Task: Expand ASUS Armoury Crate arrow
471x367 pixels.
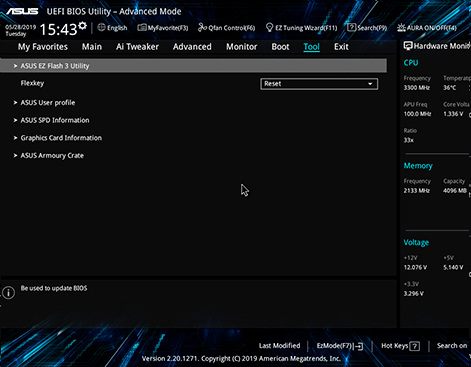Action: [x=15, y=155]
